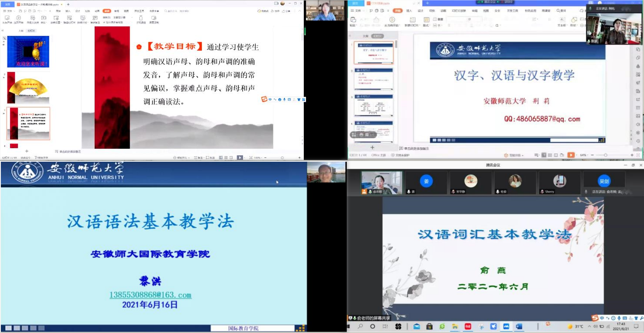Click the 屏幕录制 screen record icon
This screenshot has width=644, height=333.
(154, 18)
